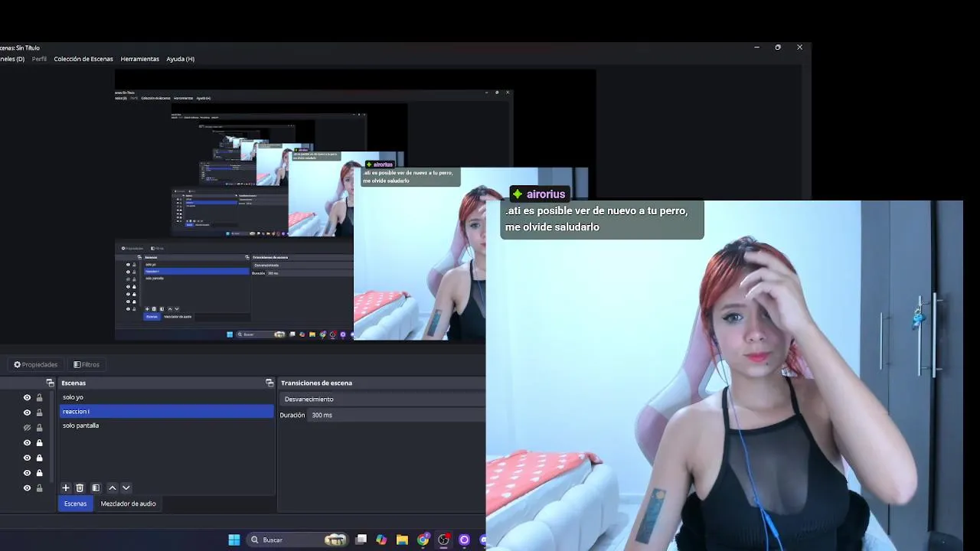Open the purple circle app on taskbar
980x551 pixels.
tap(464, 540)
